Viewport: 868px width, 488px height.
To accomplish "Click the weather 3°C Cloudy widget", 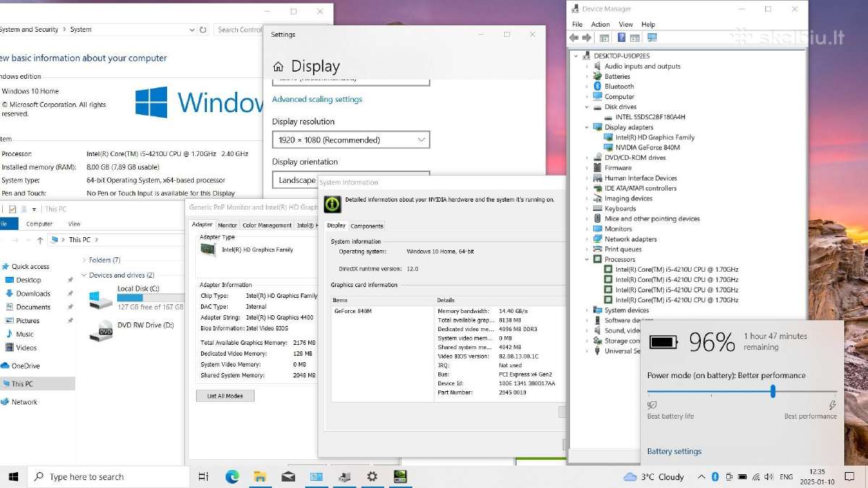I will coord(653,476).
